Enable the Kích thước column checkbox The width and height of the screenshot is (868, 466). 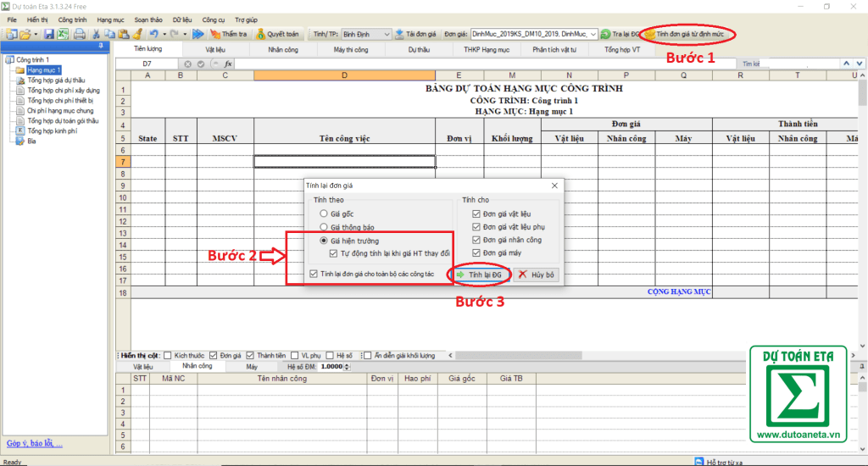[x=168, y=355]
